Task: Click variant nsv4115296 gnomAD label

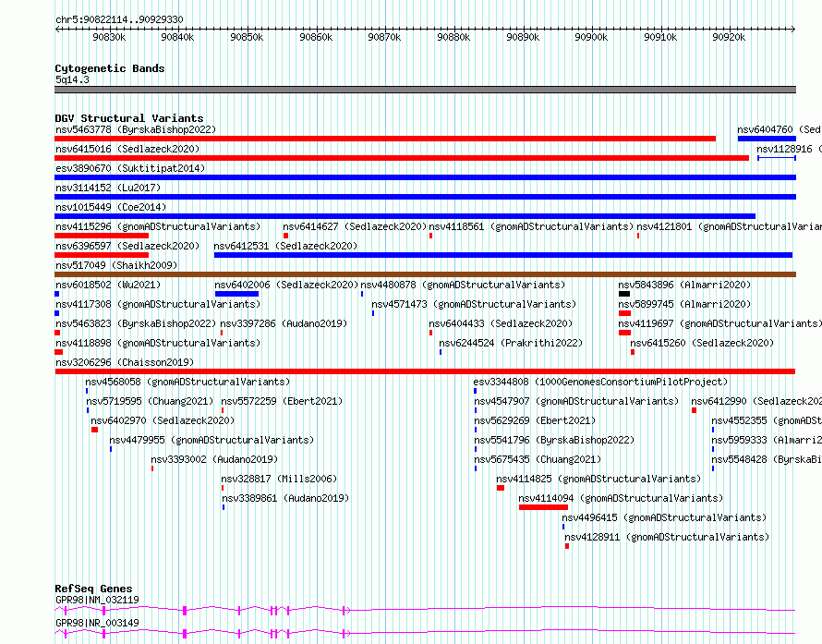Action: 158,226
